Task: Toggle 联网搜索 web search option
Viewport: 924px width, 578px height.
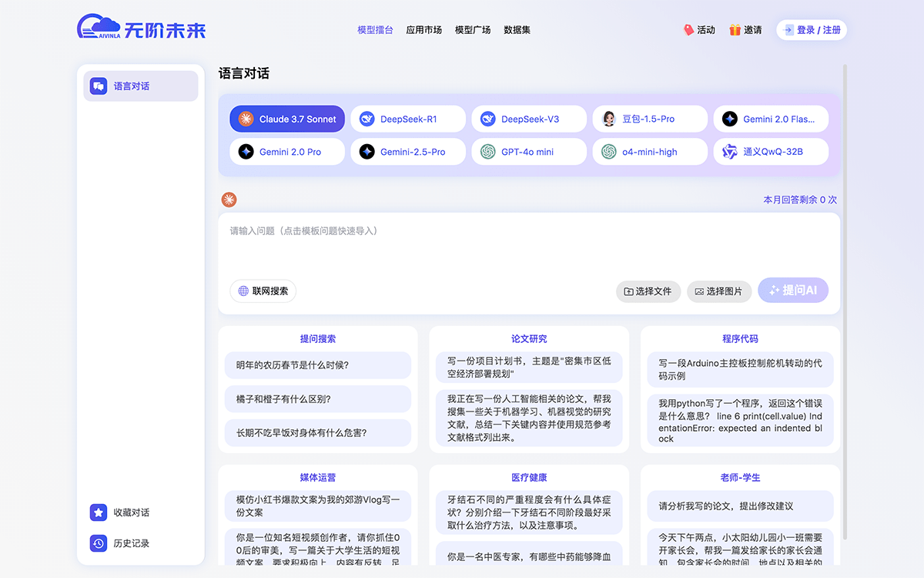Action: click(263, 291)
